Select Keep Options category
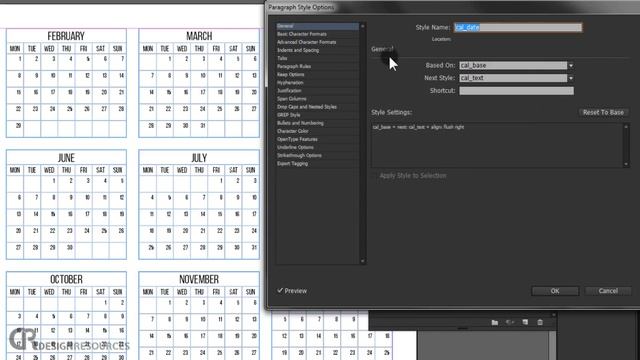 coord(318,75)
